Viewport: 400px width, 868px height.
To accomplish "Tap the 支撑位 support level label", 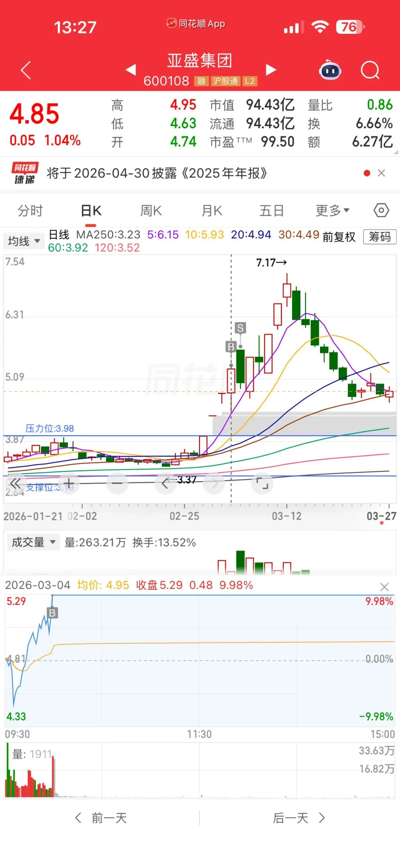I will click(50, 487).
